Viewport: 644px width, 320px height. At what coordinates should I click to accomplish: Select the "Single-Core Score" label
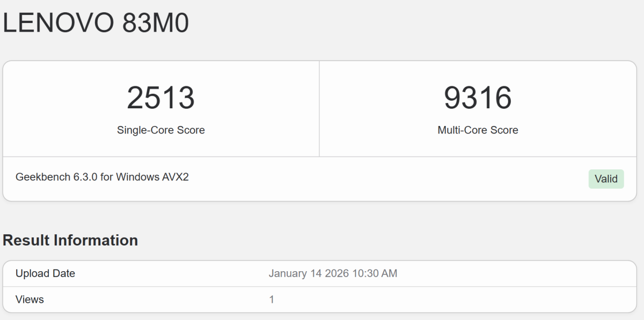161,130
